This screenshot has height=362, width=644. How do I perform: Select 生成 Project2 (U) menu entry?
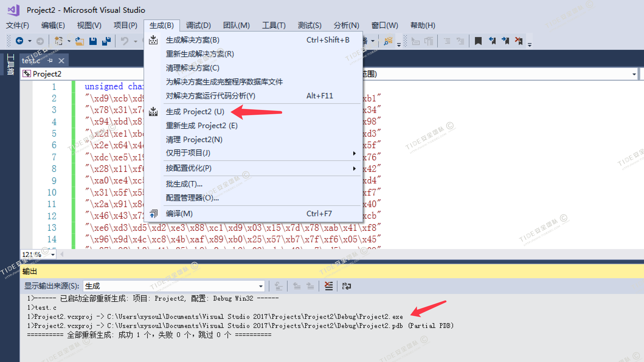195,112
